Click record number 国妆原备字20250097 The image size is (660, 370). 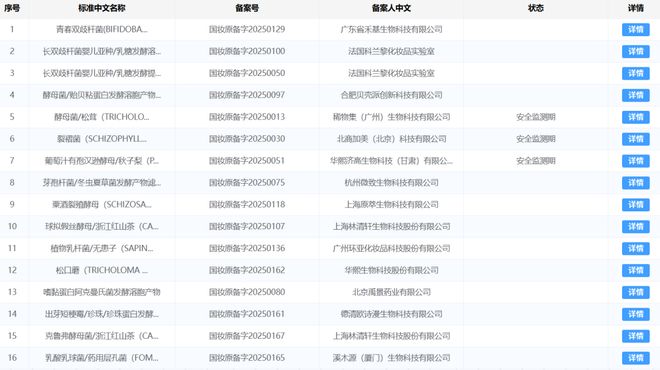(247, 95)
